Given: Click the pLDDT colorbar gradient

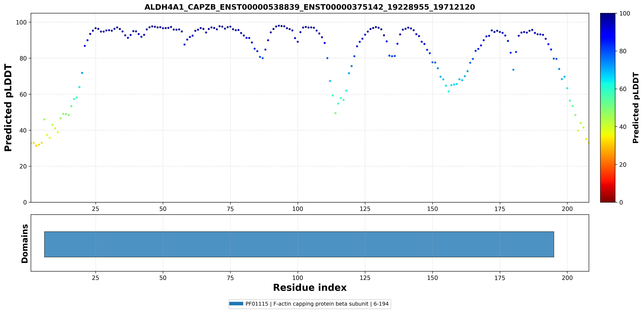Looking at the screenshot, I should tap(608, 108).
